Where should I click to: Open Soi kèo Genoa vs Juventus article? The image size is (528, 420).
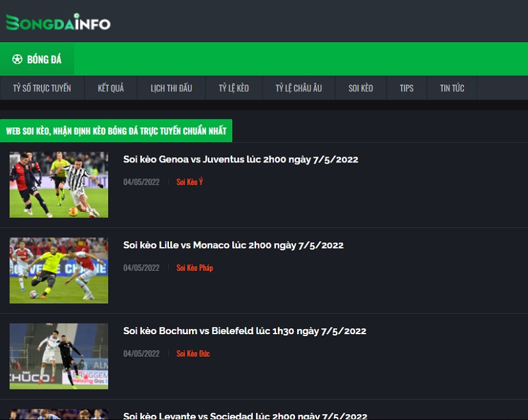(240, 159)
